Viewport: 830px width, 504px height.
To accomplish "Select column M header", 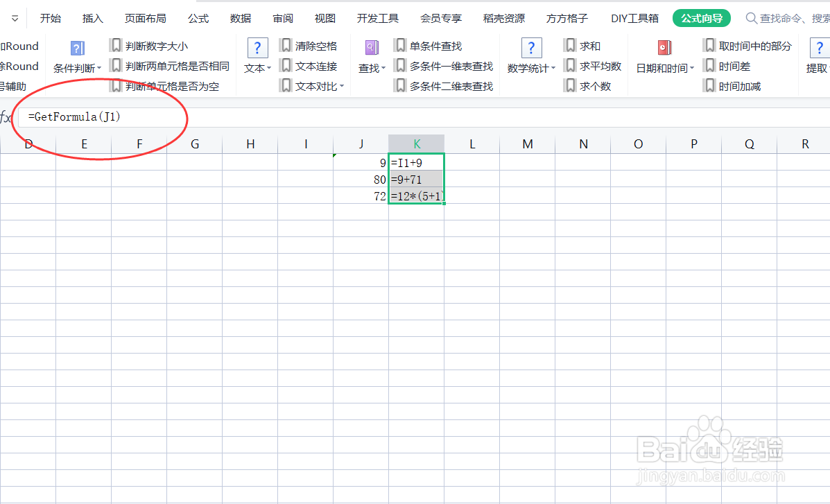I will click(527, 144).
